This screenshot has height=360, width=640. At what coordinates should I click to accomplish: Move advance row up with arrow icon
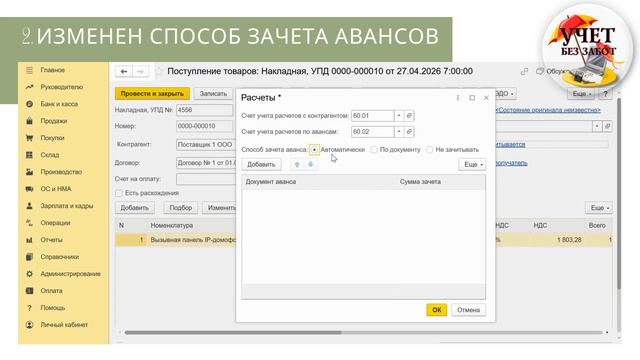297,164
